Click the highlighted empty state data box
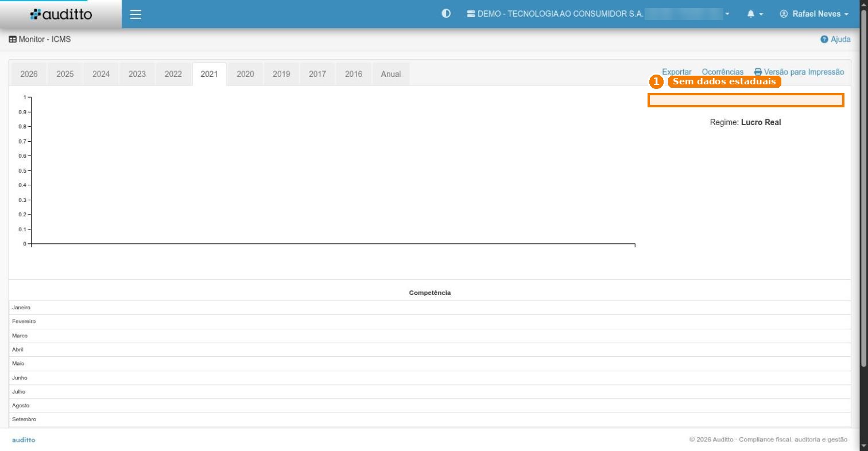The width and height of the screenshot is (868, 451). [746, 100]
